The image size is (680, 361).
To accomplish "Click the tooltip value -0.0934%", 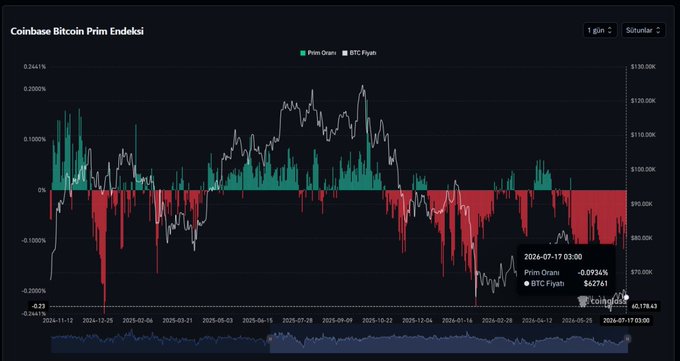I will [592, 272].
